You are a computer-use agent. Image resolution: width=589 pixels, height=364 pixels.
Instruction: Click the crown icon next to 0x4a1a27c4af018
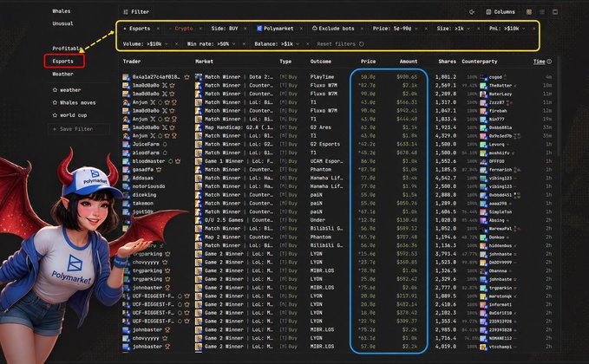click(187, 77)
